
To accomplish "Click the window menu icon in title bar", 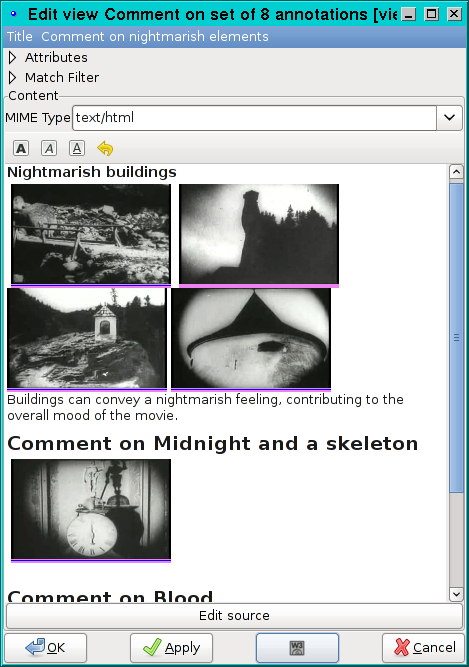I will point(14,14).
